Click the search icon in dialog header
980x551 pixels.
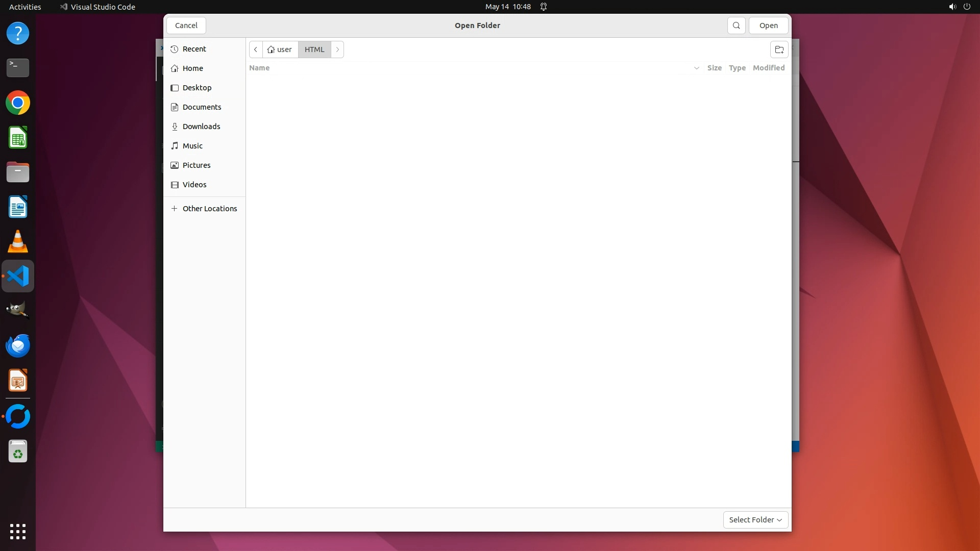[x=736, y=26]
